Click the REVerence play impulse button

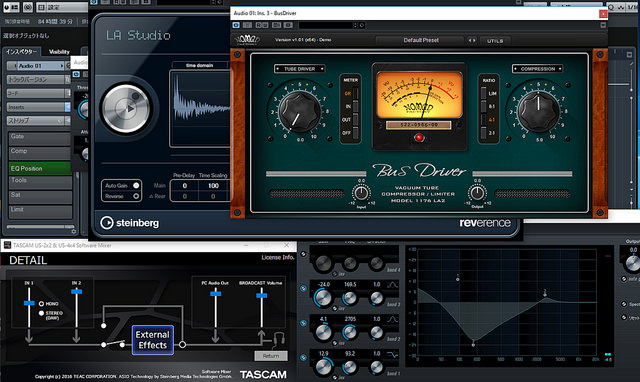tap(127, 109)
